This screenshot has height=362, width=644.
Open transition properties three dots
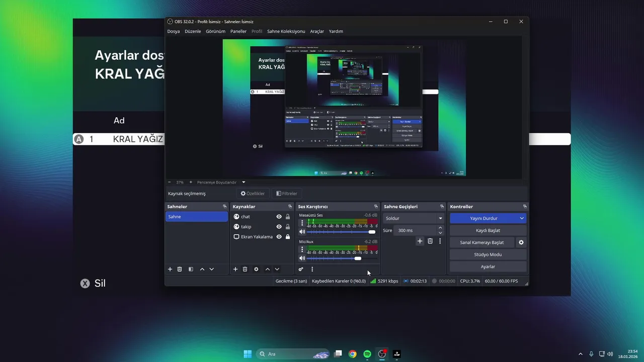click(x=440, y=241)
